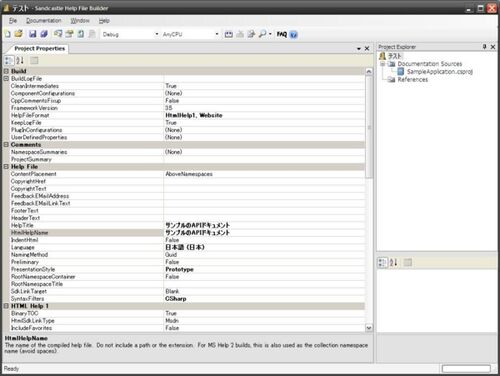Select the テスト project root node
This screenshot has width=500, height=376.
click(x=395, y=56)
